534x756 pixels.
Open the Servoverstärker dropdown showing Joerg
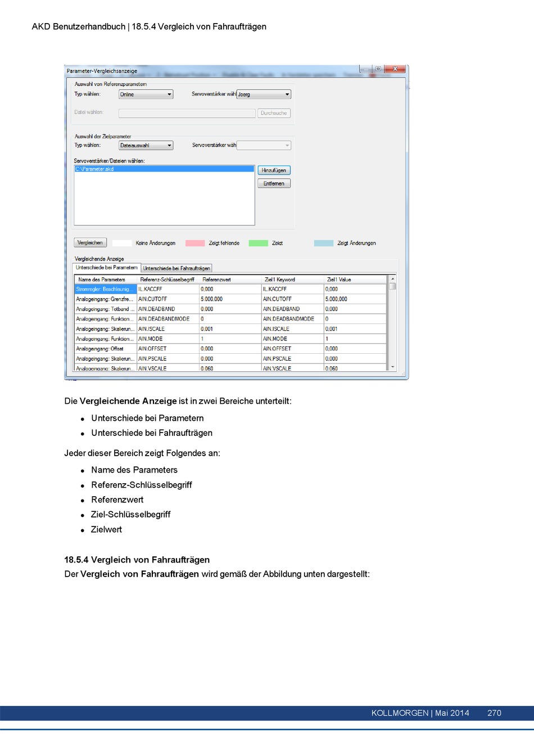click(264, 94)
